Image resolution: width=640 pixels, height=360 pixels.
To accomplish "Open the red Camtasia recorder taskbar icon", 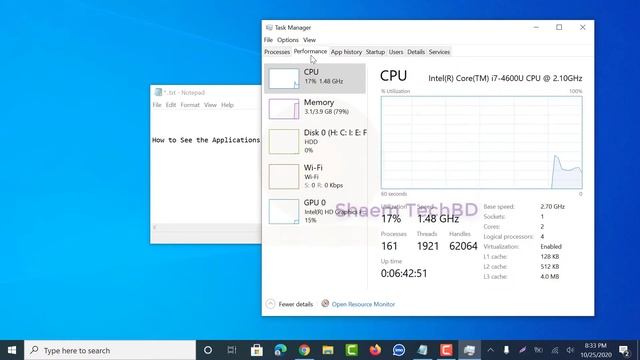I will [446, 350].
